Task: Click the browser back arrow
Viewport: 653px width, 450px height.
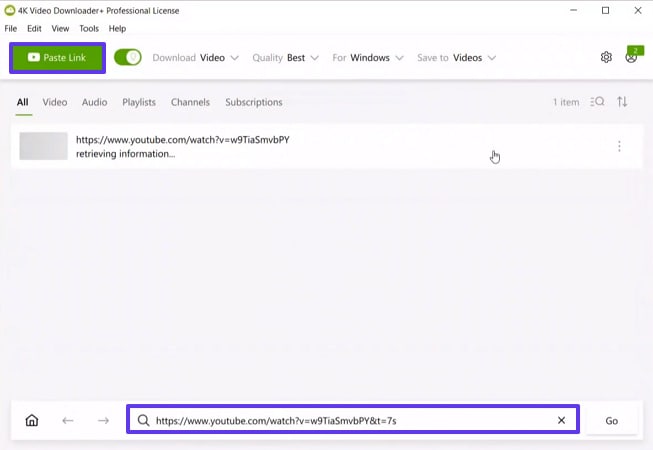Action: 68,421
